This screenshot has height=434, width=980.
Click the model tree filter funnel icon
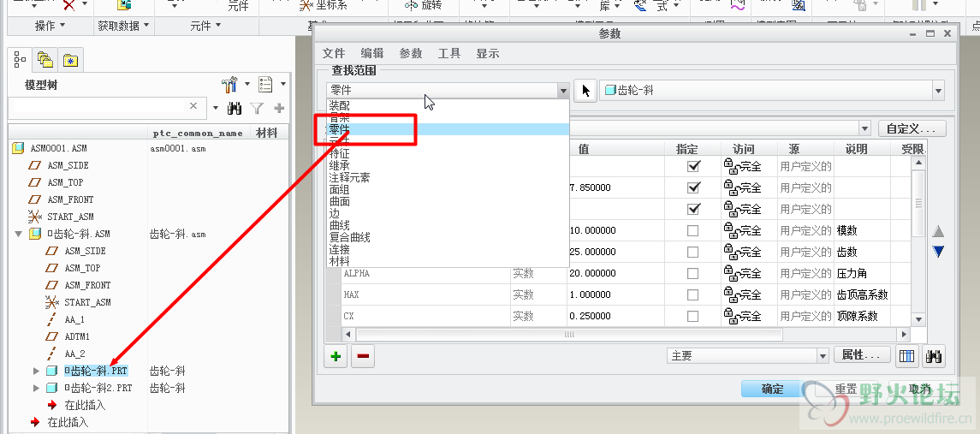[257, 108]
